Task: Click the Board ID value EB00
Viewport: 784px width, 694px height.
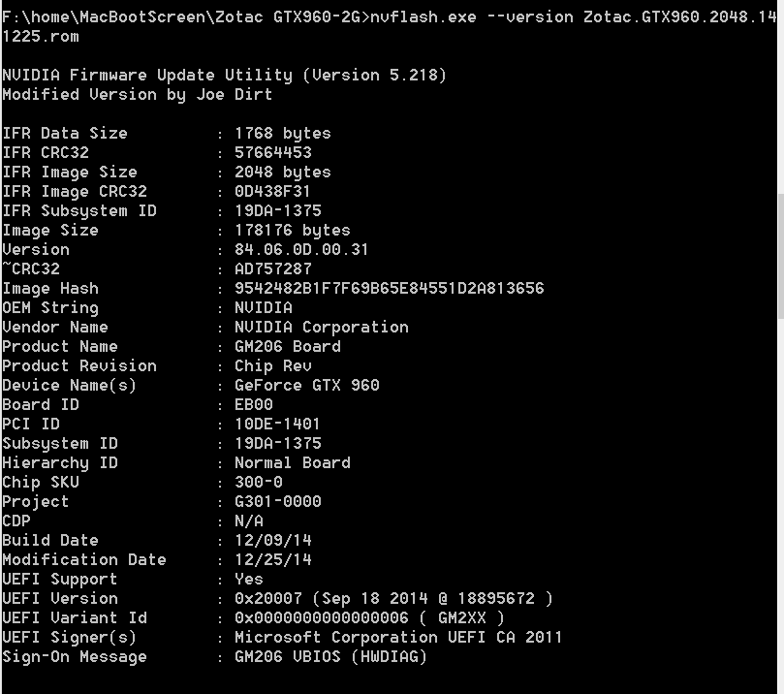Action: coord(253,404)
